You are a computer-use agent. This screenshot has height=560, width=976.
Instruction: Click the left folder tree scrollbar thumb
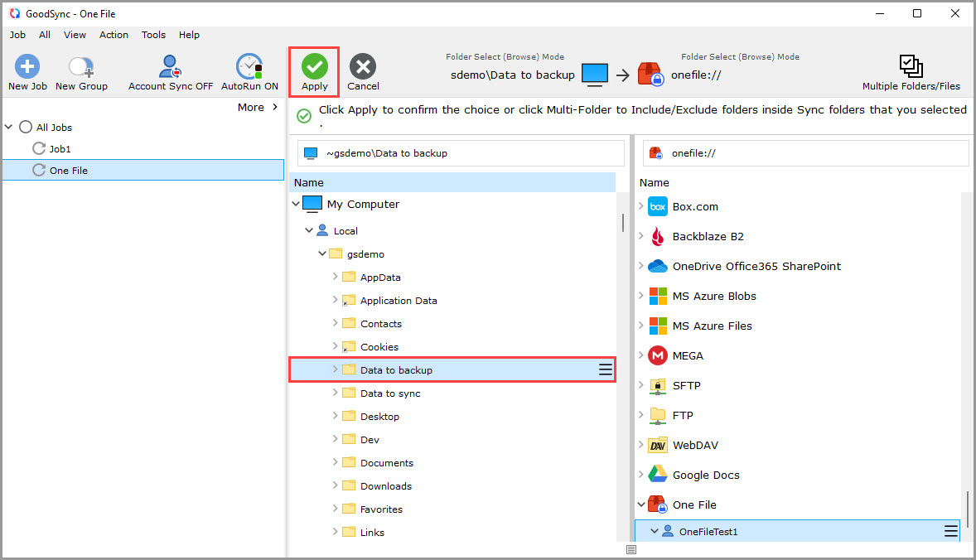point(622,223)
